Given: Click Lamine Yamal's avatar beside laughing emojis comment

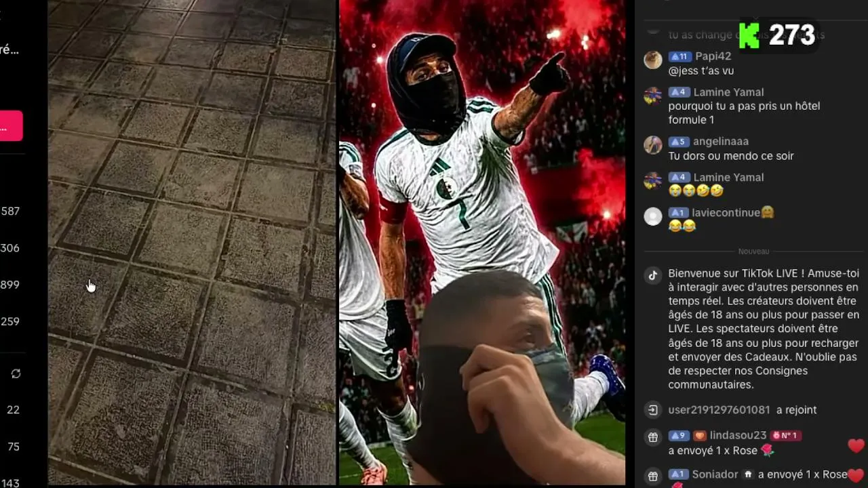Looking at the screenshot, I should pos(653,181).
